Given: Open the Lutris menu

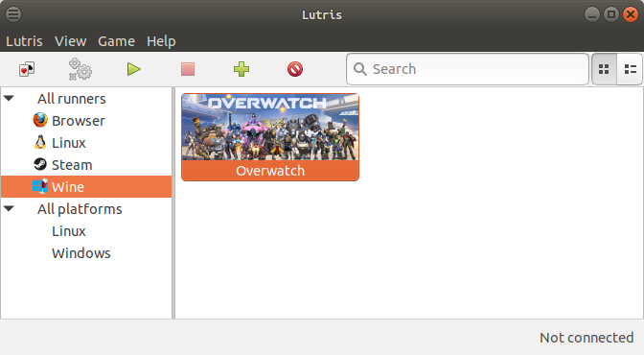Looking at the screenshot, I should [x=24, y=41].
